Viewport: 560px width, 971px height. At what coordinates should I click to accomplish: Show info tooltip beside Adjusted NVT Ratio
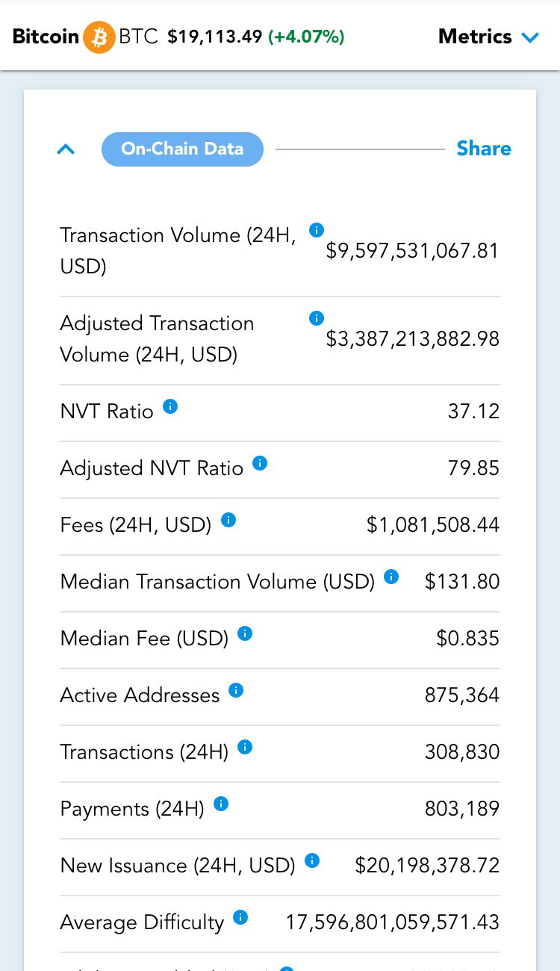pyautogui.click(x=260, y=463)
